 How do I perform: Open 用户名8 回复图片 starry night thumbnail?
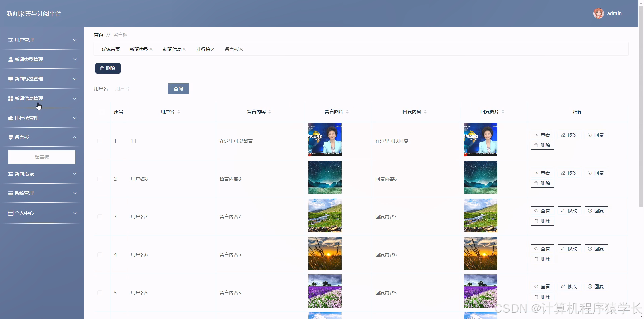tap(481, 178)
